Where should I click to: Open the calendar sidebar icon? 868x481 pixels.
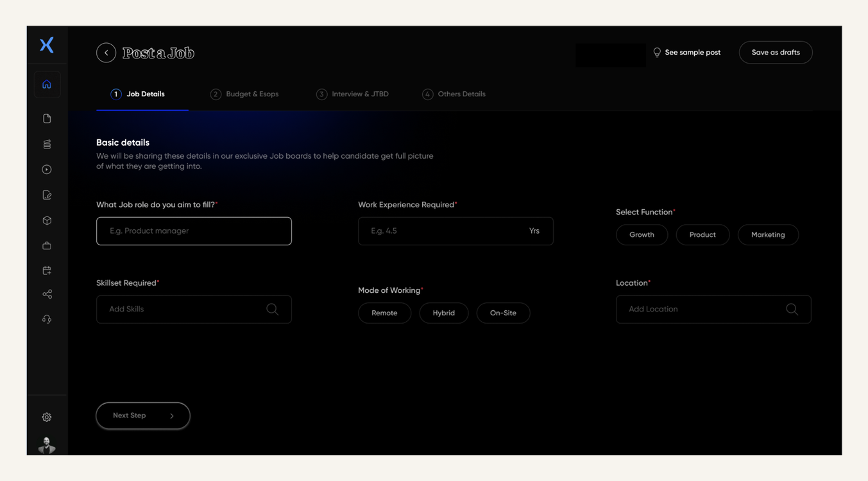click(x=47, y=270)
